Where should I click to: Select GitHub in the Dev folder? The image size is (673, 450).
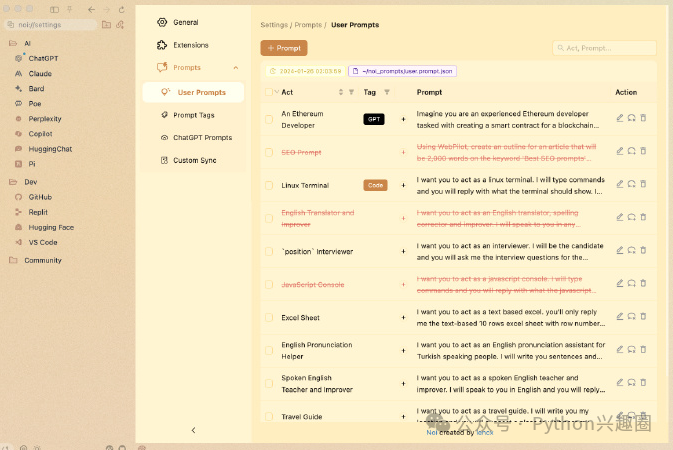[40, 197]
